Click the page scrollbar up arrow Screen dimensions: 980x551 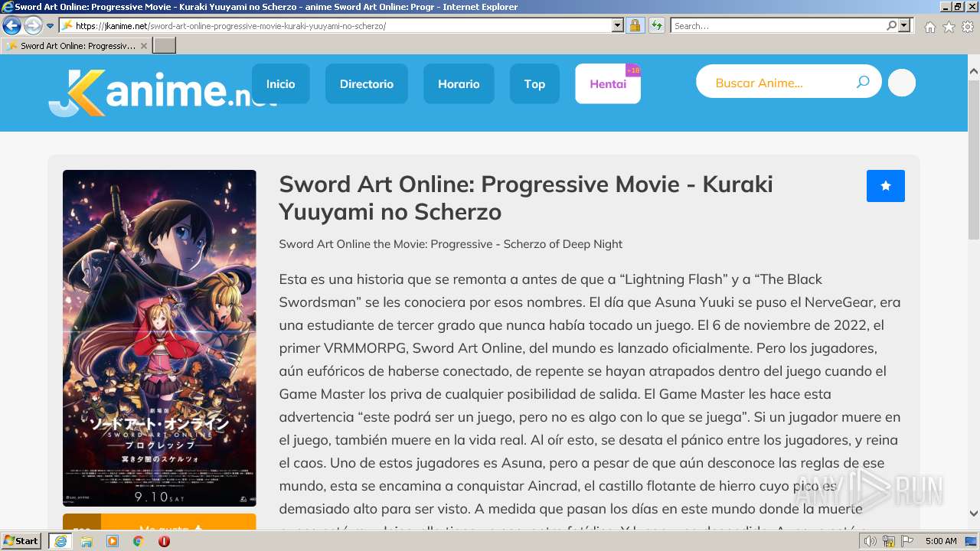tap(973, 71)
